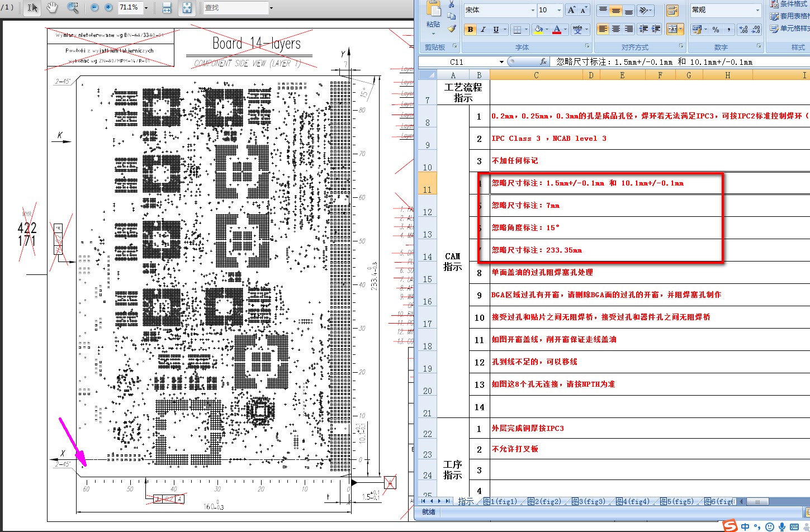
Task: Increase indent
Action: pos(656,29)
